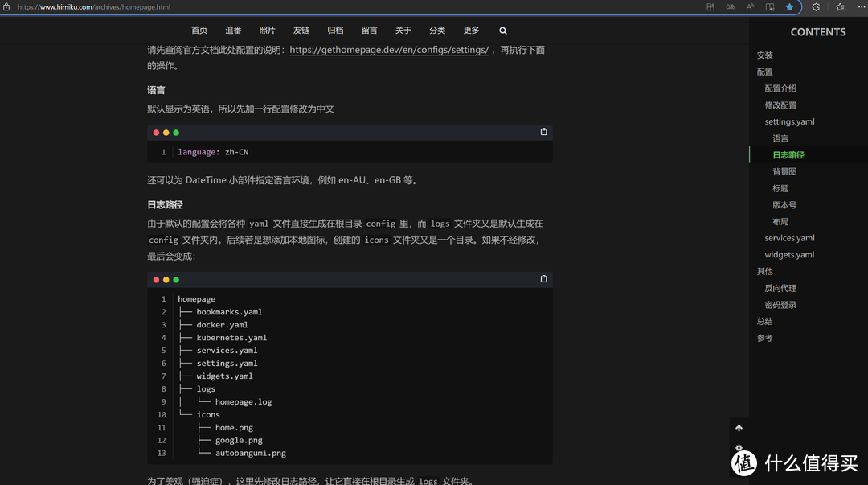Click the back-to-top arrow icon
The width and height of the screenshot is (868, 485).
point(739,428)
